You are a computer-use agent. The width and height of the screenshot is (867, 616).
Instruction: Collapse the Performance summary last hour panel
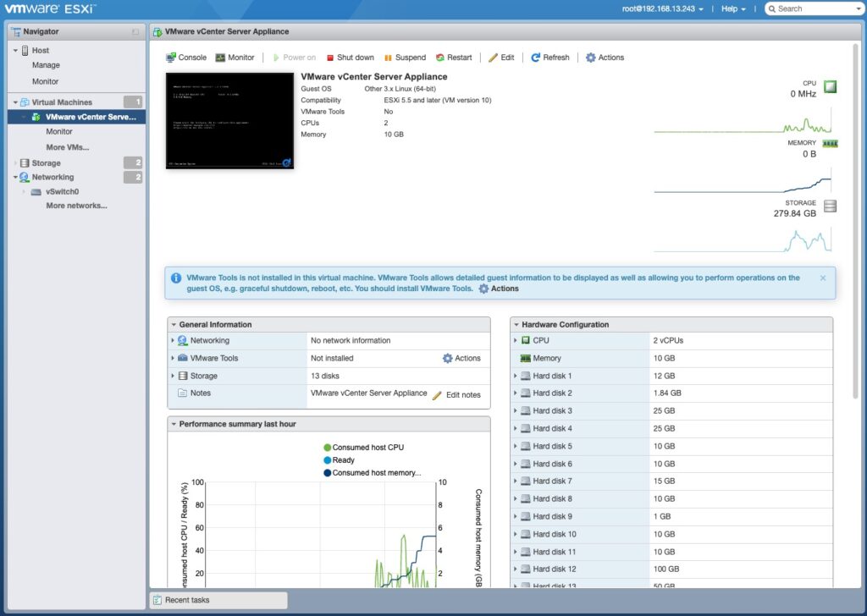pos(174,424)
